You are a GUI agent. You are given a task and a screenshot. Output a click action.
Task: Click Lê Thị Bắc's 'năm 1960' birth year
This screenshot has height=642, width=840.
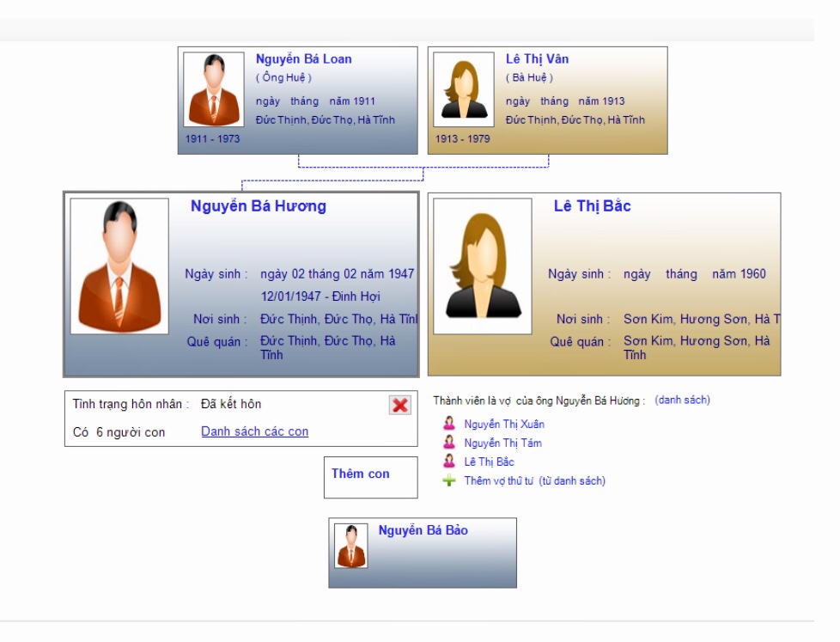[x=740, y=274]
